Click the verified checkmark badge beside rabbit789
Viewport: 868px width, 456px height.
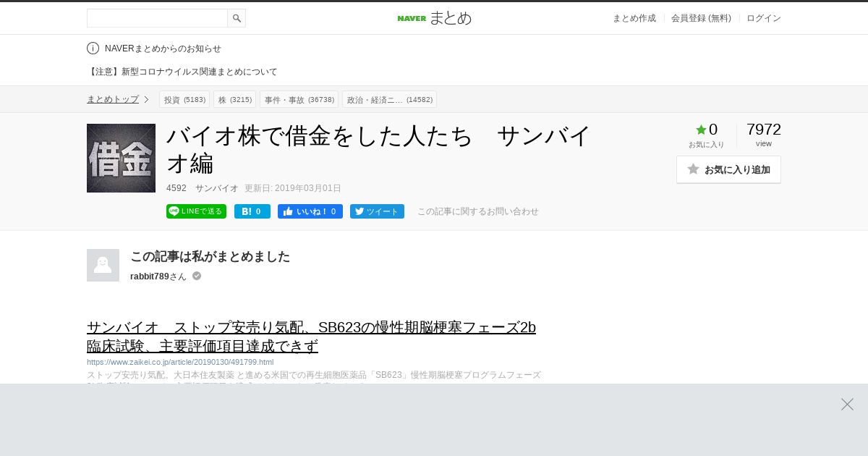pos(197,276)
